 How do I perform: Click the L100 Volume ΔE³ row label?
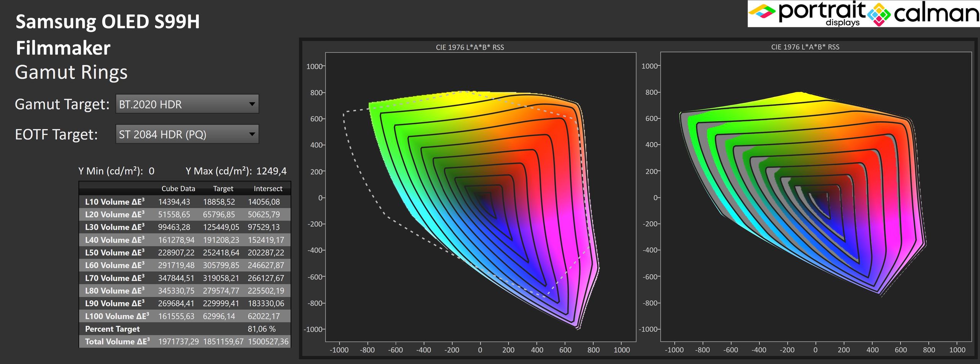117,316
